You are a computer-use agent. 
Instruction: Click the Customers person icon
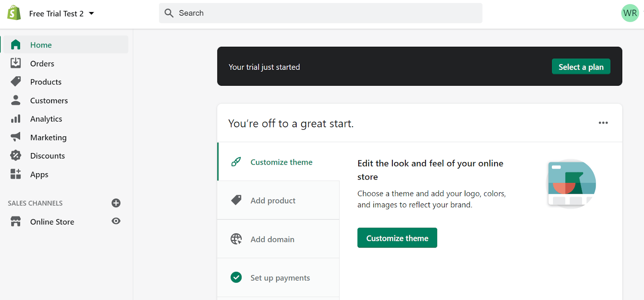click(16, 100)
